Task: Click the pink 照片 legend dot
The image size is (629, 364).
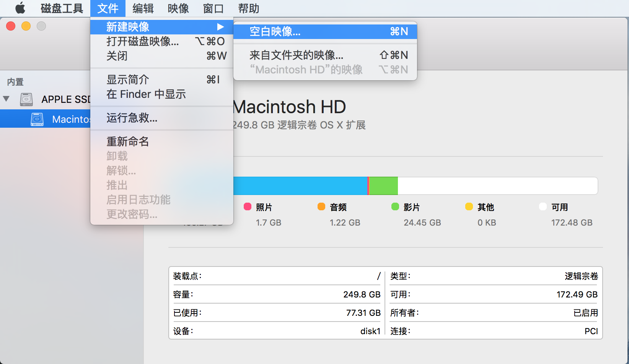Action: [x=248, y=207]
